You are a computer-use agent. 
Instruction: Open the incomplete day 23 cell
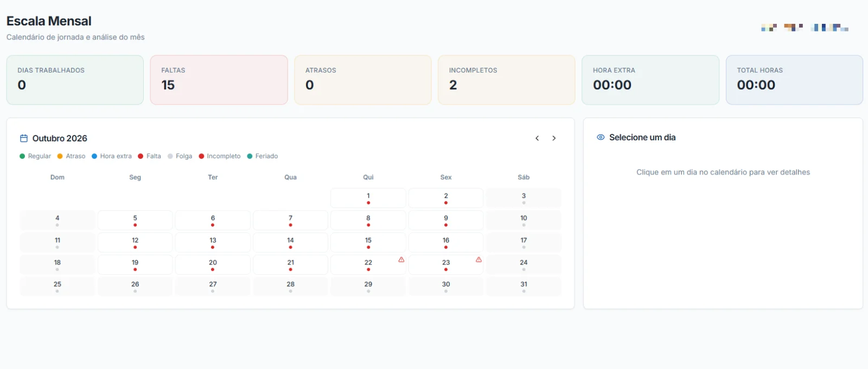point(446,264)
